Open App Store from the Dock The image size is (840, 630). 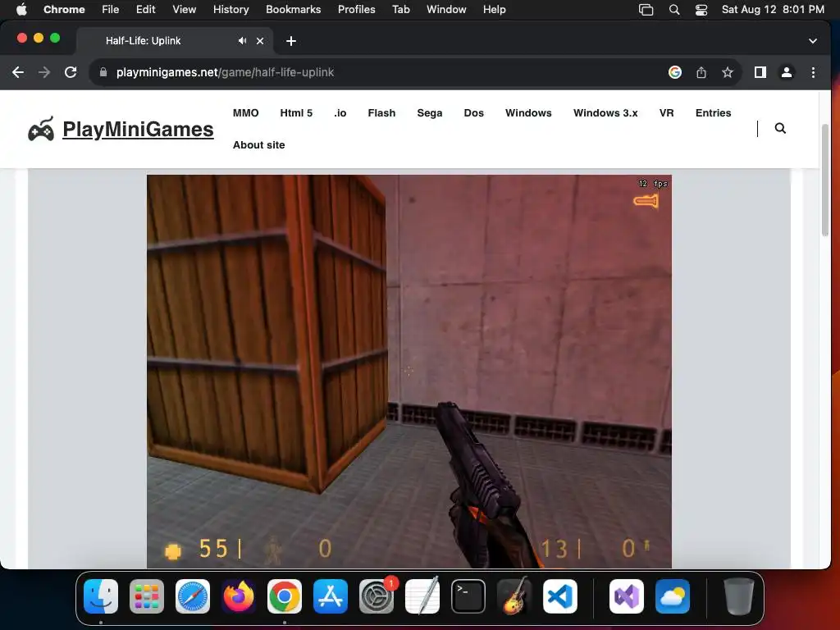[x=331, y=596]
